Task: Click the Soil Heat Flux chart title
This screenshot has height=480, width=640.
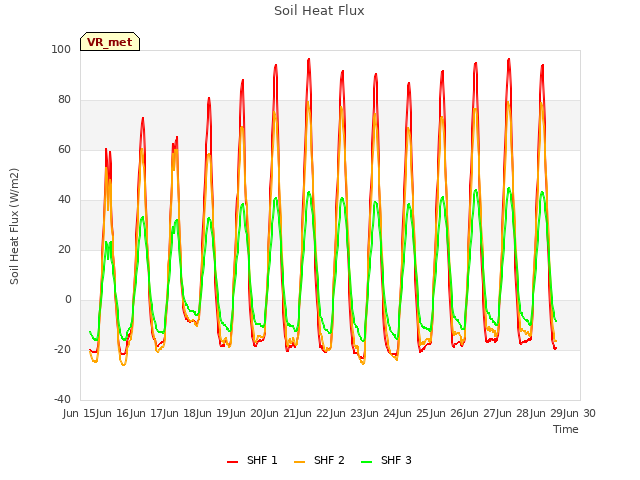Action: pos(319,11)
